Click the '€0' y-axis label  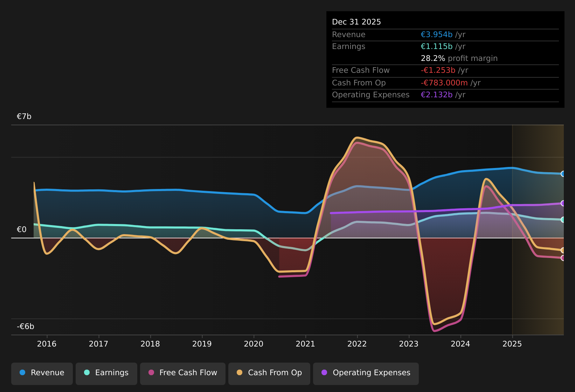pyautogui.click(x=22, y=230)
